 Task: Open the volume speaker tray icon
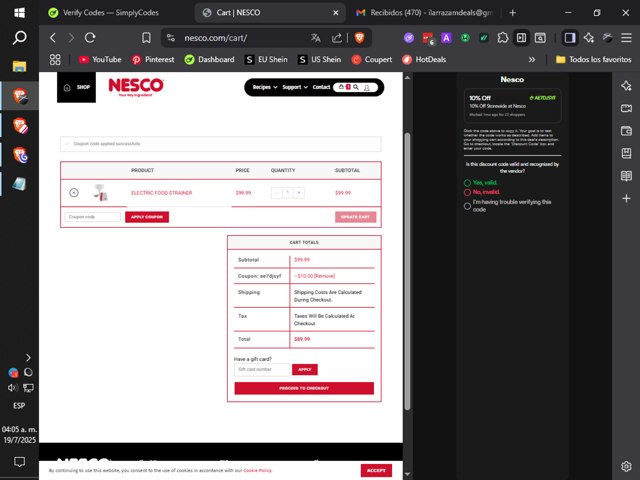point(12,388)
